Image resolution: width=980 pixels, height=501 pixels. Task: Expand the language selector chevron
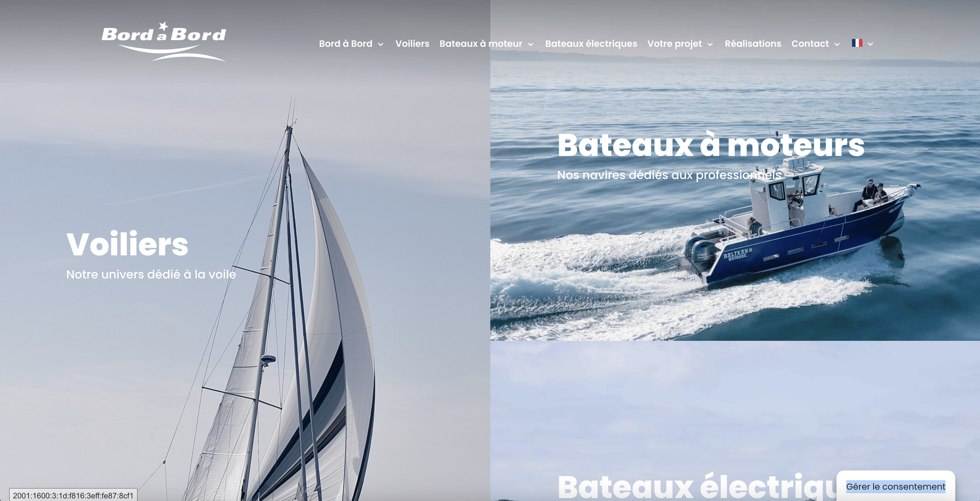pyautogui.click(x=870, y=44)
